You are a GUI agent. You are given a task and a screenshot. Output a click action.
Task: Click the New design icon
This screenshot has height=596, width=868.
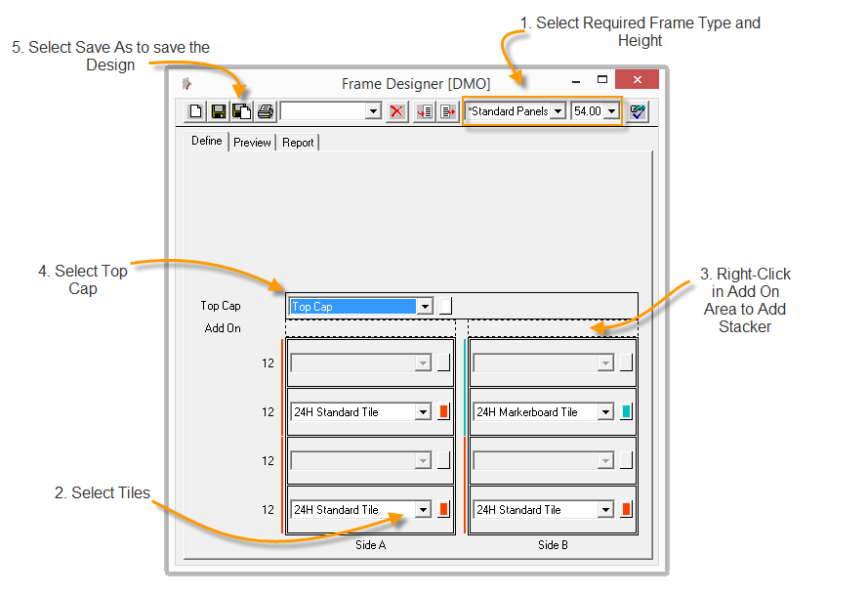click(195, 111)
